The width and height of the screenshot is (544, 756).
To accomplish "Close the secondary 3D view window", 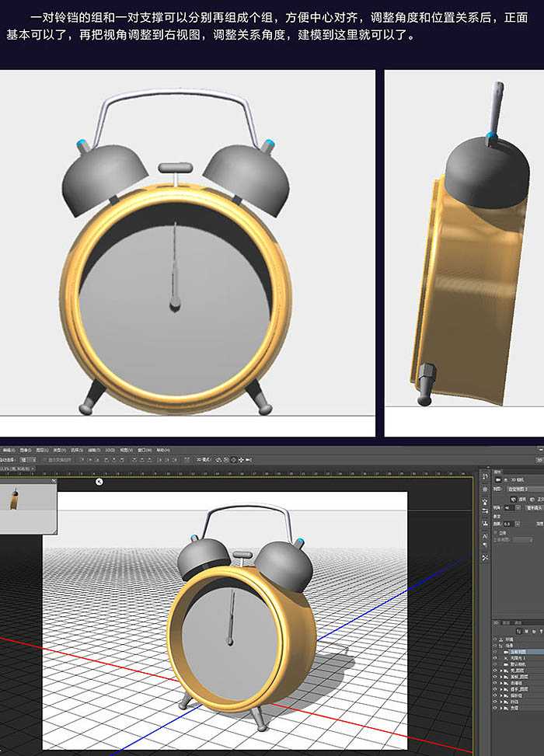I will pos(54,481).
